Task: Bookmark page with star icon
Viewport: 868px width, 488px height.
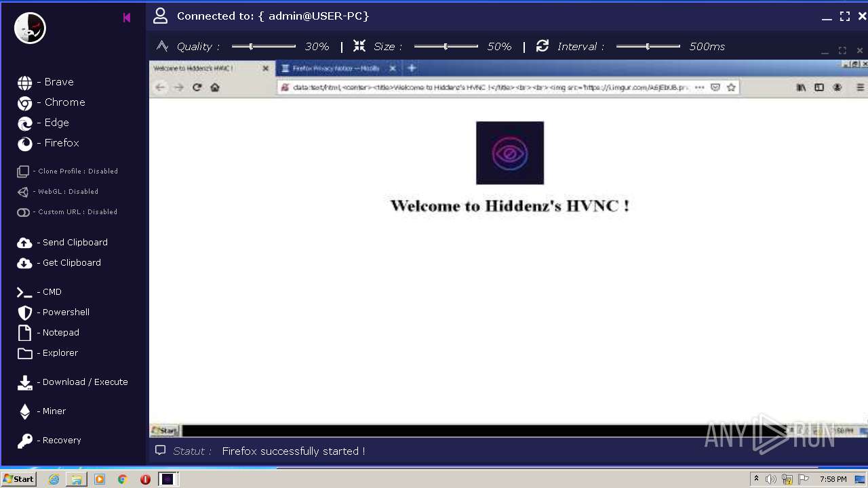Action: 731,87
